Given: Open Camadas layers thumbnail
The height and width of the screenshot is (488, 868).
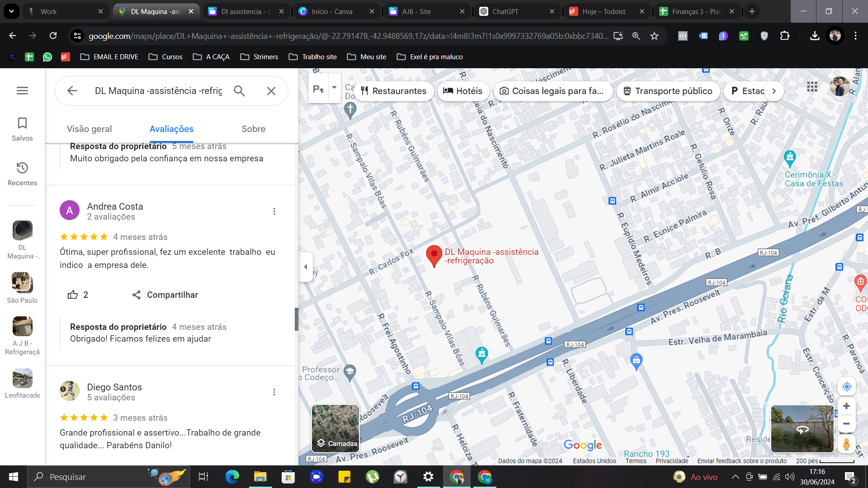Looking at the screenshot, I should pos(335,428).
